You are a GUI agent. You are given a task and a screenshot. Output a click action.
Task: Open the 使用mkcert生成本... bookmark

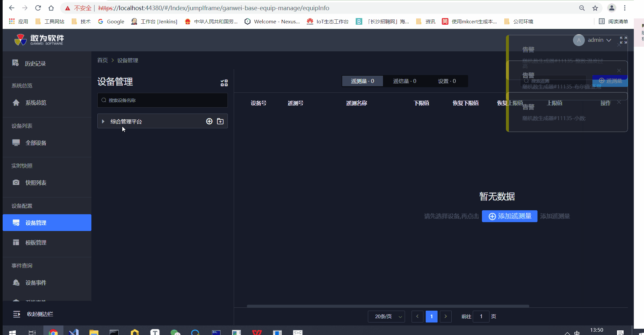coord(469,21)
